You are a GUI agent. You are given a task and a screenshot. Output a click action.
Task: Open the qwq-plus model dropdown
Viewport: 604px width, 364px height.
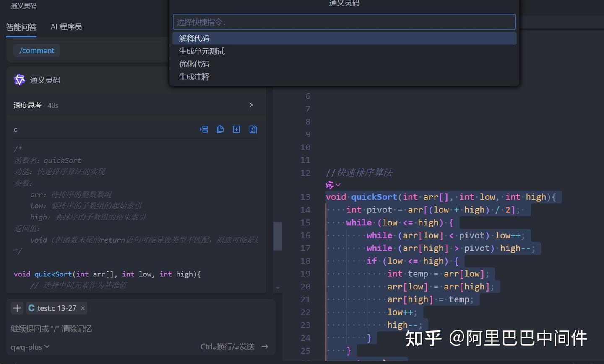pos(30,347)
